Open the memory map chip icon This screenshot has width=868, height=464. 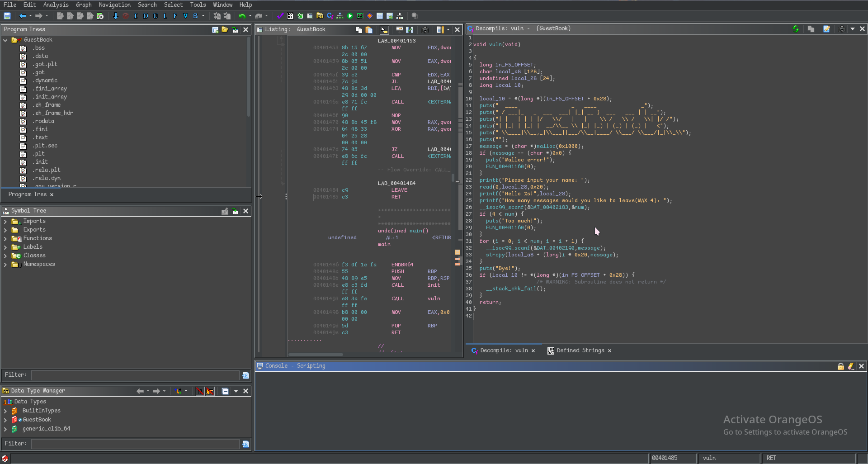pos(360,16)
